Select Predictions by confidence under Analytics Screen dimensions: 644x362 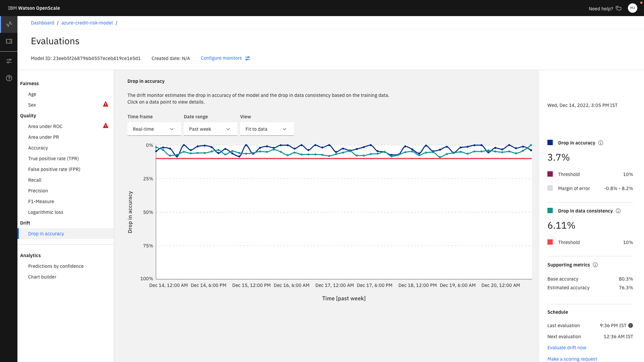[56, 266]
